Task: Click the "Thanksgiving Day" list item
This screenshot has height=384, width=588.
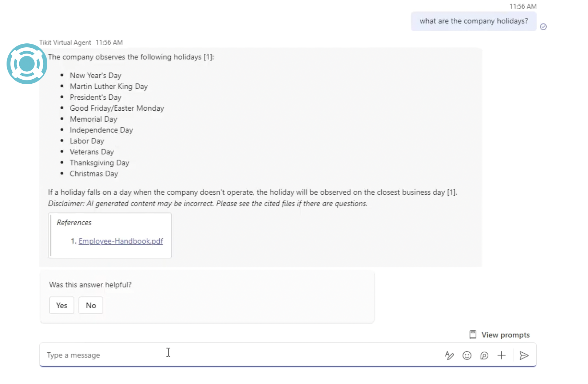Action: click(x=99, y=163)
